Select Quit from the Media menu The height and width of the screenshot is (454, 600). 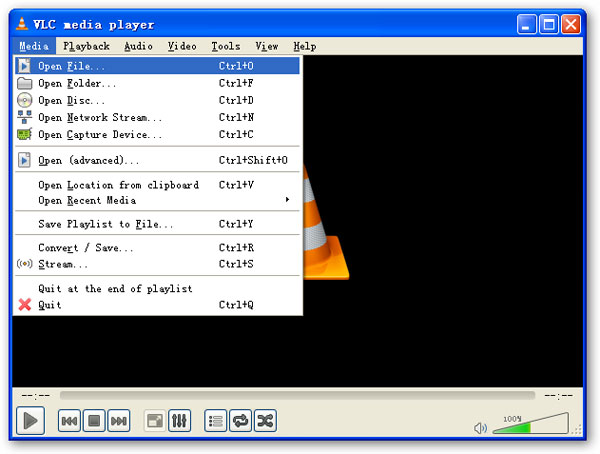click(x=157, y=305)
